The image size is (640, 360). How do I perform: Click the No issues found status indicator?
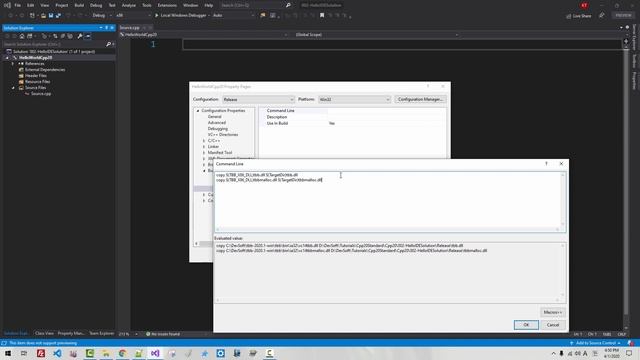(x=163, y=334)
